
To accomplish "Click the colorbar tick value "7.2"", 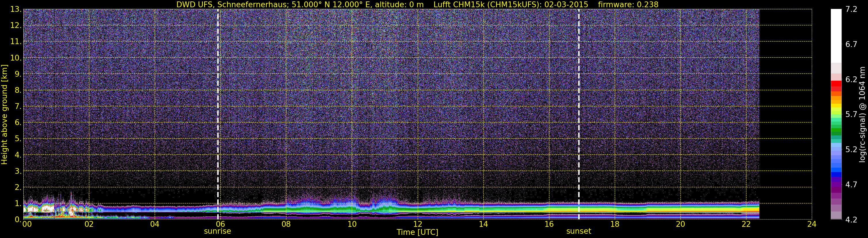I will 851,9.
